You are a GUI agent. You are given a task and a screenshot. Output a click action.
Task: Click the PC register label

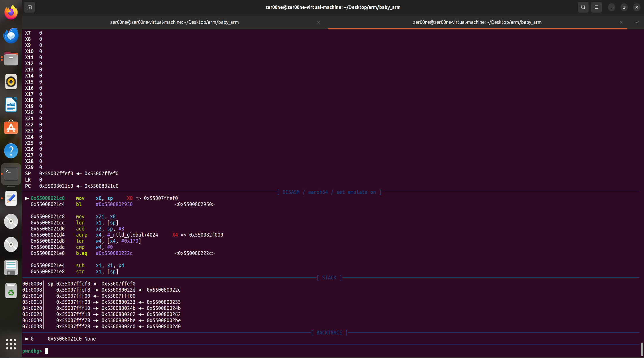click(28, 186)
